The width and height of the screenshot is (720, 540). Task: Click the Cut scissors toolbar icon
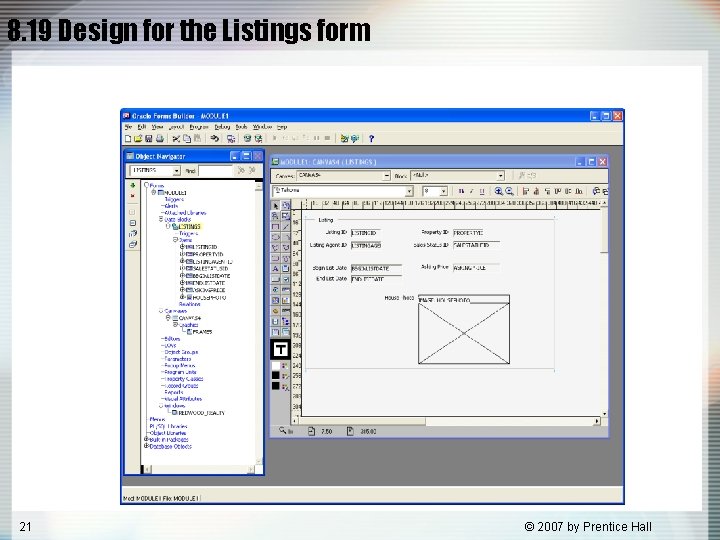[176, 138]
